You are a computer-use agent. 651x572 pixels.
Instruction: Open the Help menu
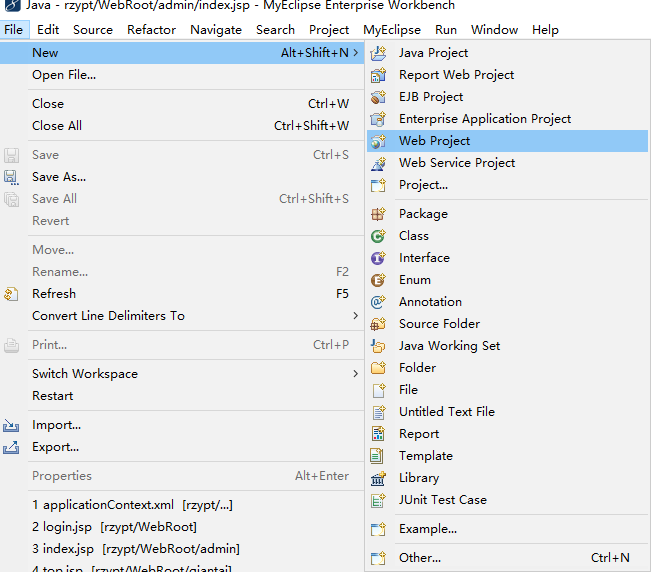pos(546,30)
